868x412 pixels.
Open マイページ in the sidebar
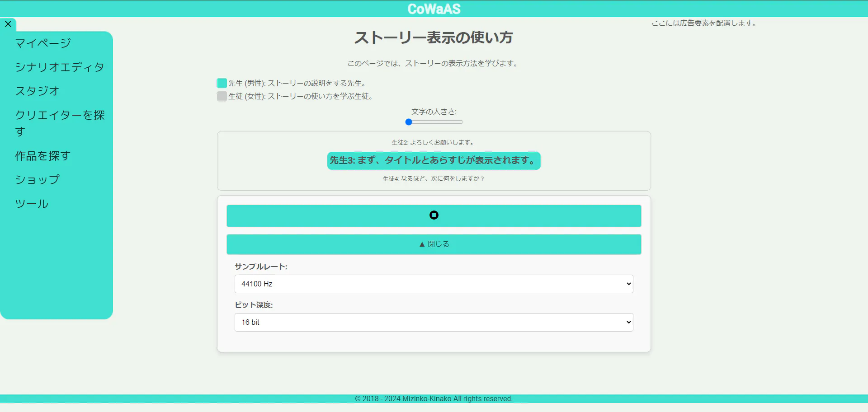coord(43,43)
